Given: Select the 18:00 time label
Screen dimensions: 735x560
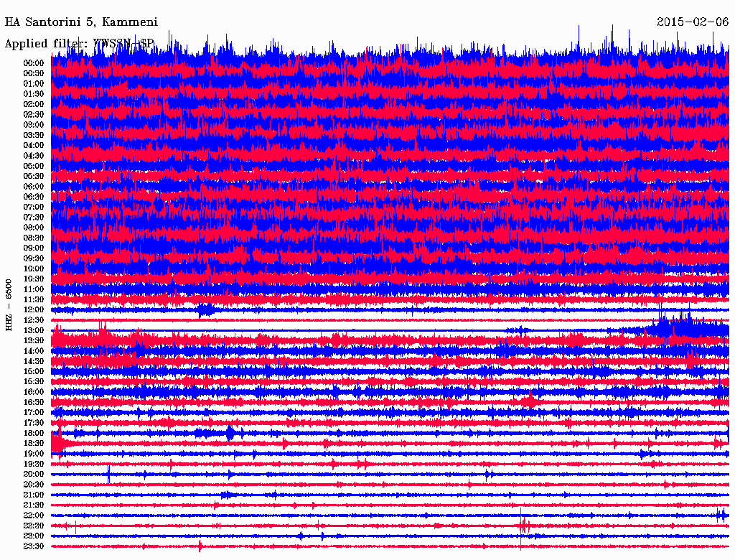Looking at the screenshot, I should 34,434.
